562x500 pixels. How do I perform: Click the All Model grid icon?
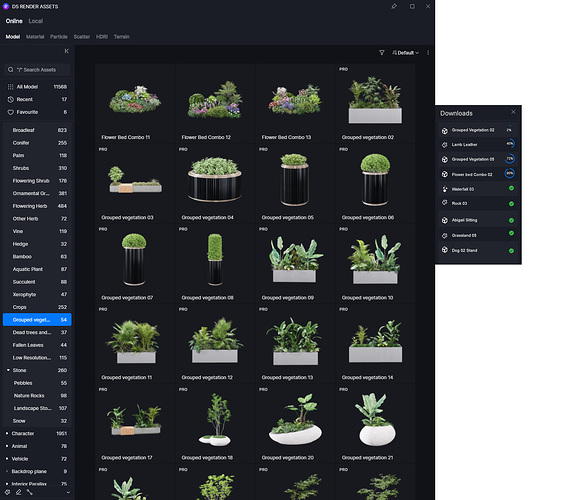click(x=10, y=87)
